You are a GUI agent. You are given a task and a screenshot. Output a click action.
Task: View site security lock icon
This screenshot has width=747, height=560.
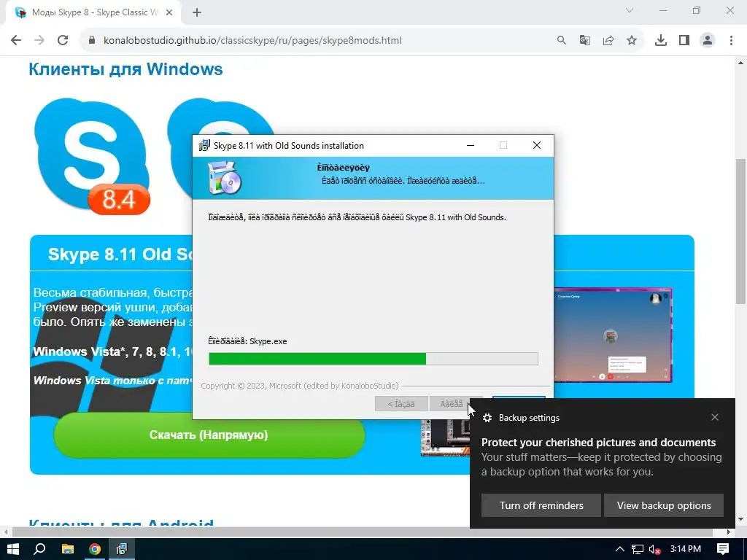(92, 41)
